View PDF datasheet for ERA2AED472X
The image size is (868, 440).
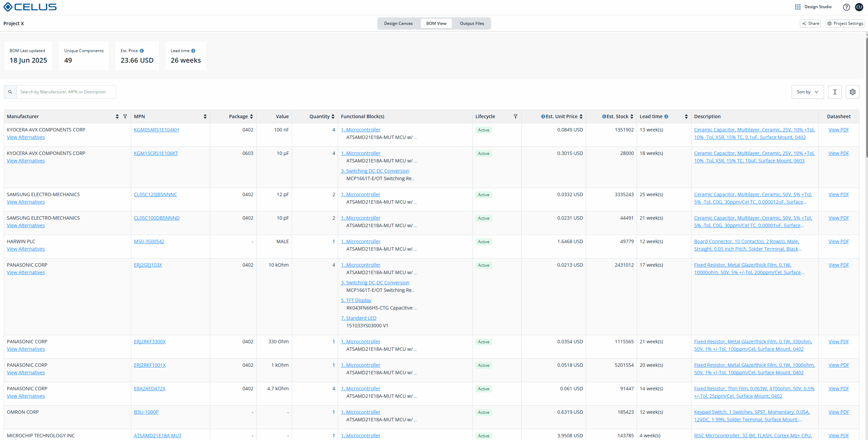click(x=839, y=389)
